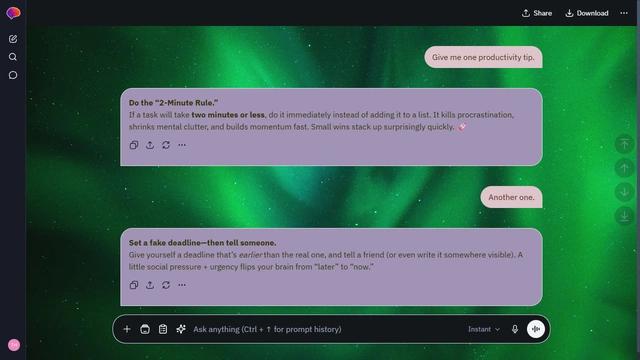The height and width of the screenshot is (360, 640).
Task: Click the Share button
Action: coord(537,13)
